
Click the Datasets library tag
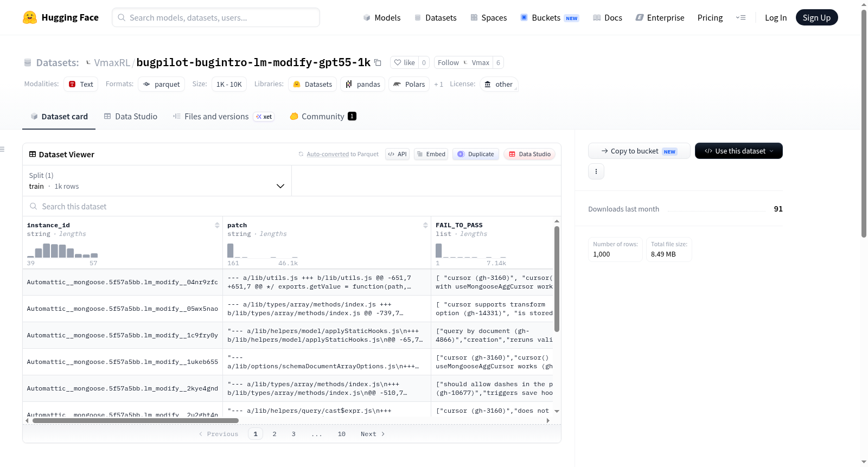[x=312, y=84]
